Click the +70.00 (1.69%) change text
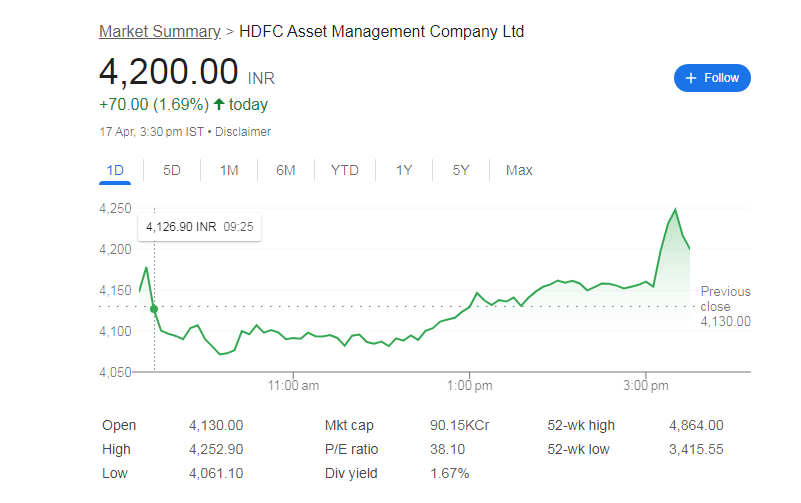The width and height of the screenshot is (801, 503). (x=154, y=104)
